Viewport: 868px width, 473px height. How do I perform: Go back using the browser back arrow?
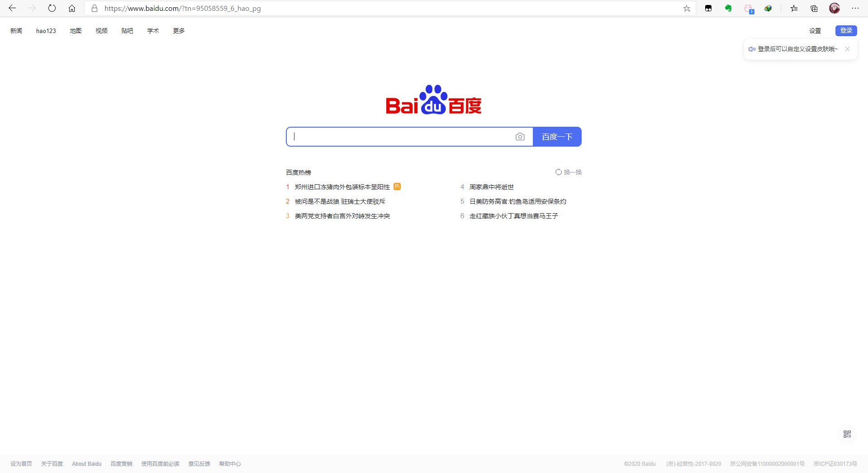[x=12, y=8]
